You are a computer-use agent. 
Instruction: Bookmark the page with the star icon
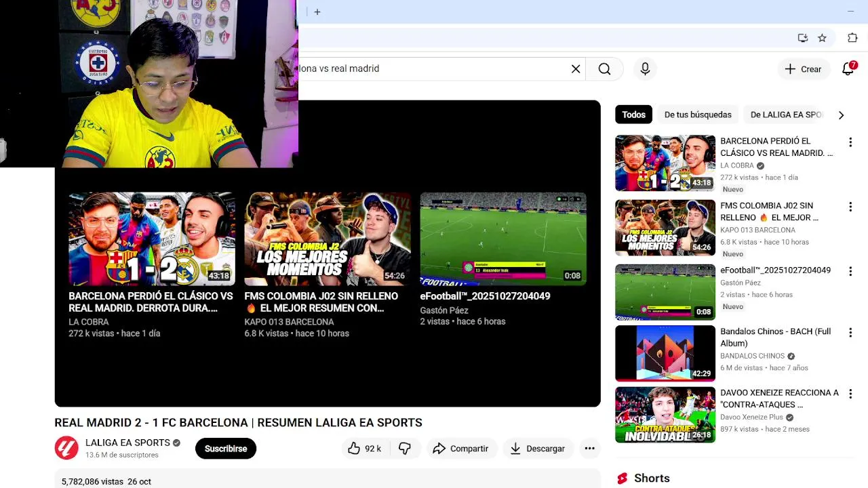tap(822, 38)
